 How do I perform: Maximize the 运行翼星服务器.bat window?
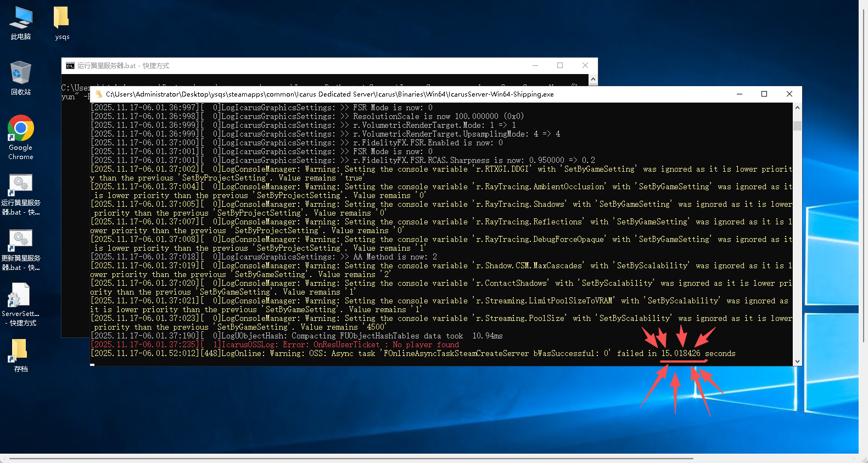point(560,65)
